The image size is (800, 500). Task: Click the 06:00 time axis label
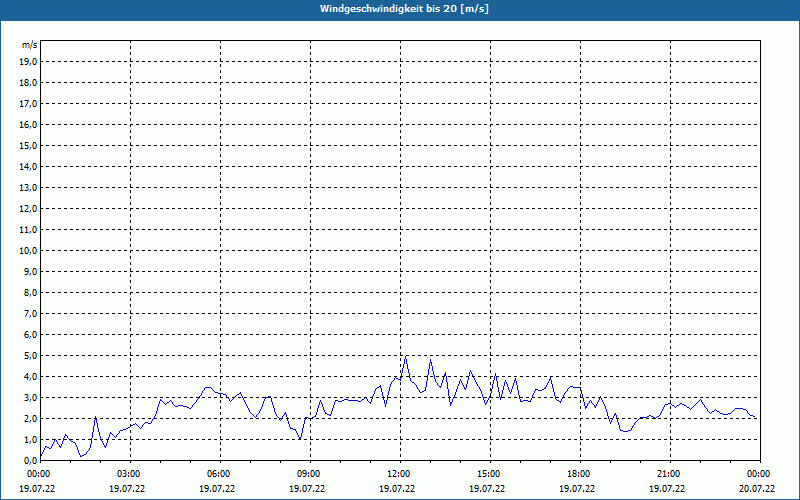(x=220, y=474)
